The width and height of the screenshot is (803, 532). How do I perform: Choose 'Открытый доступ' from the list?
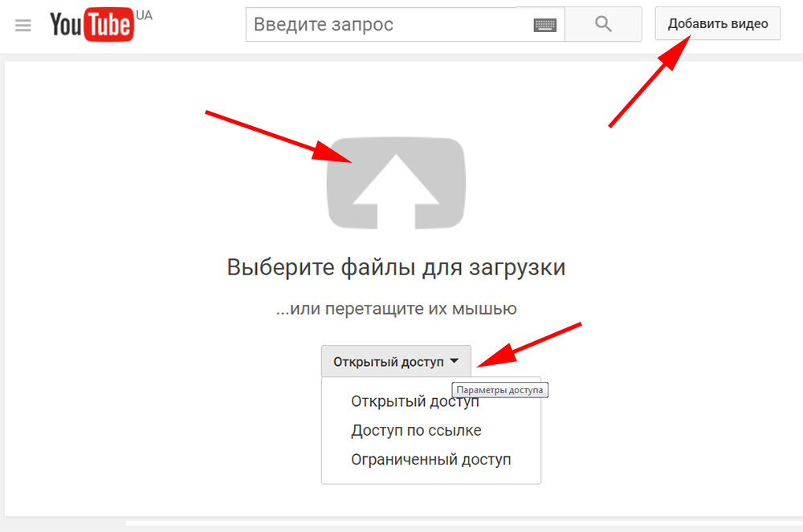(415, 401)
